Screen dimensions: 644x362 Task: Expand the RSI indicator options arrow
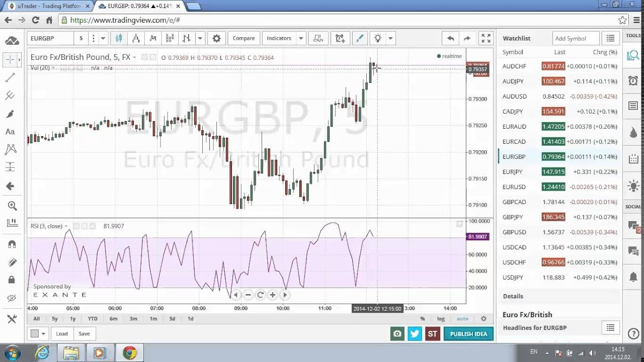coord(66,226)
